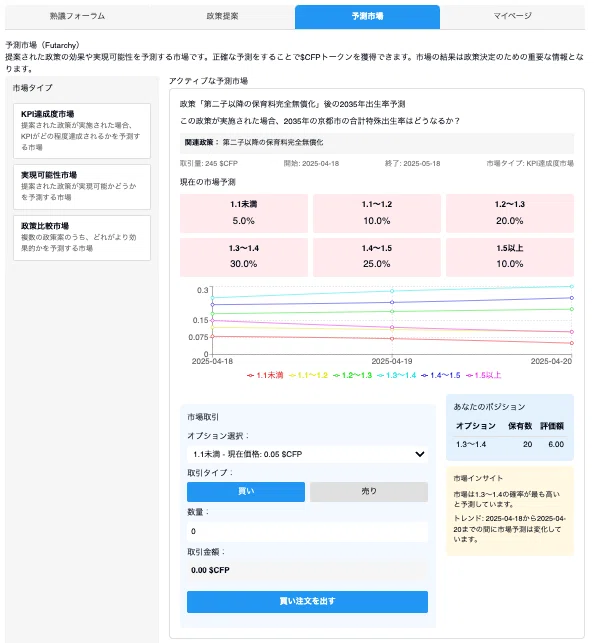Choose the 実現可能性市場 market type card

82,187
